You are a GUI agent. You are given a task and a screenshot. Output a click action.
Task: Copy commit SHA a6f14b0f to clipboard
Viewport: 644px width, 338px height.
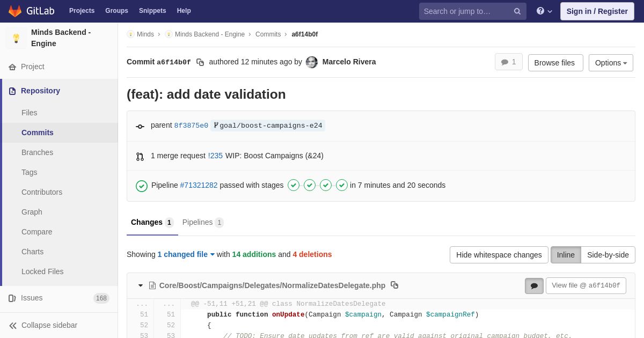tap(200, 62)
